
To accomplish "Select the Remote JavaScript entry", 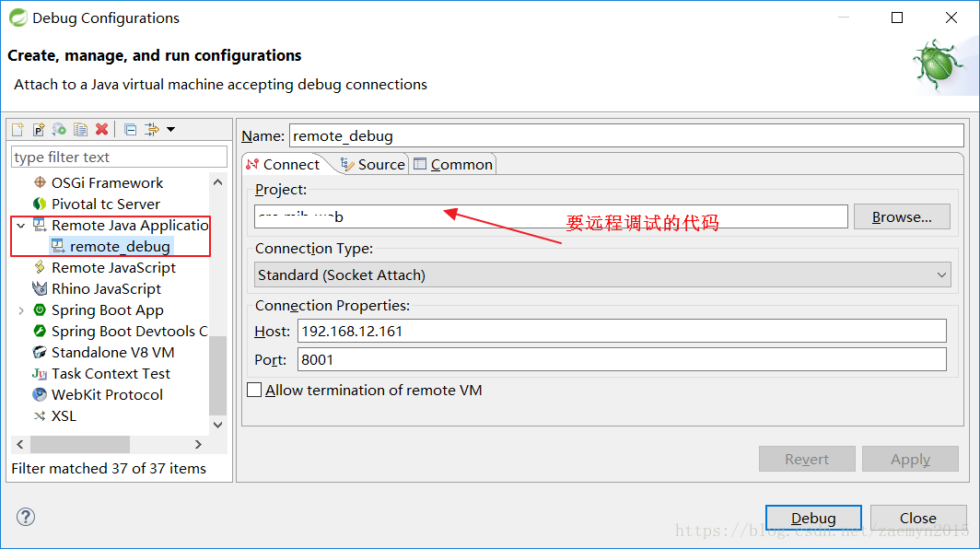I will click(x=113, y=268).
